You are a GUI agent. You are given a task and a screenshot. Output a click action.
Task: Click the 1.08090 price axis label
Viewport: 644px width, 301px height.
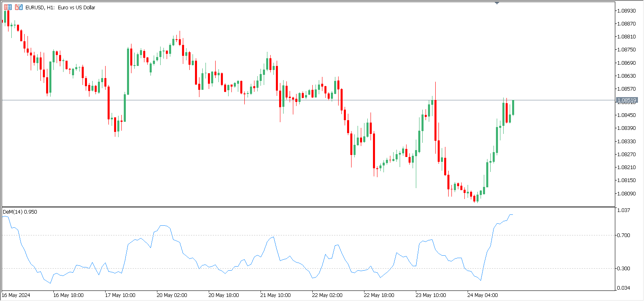point(626,193)
